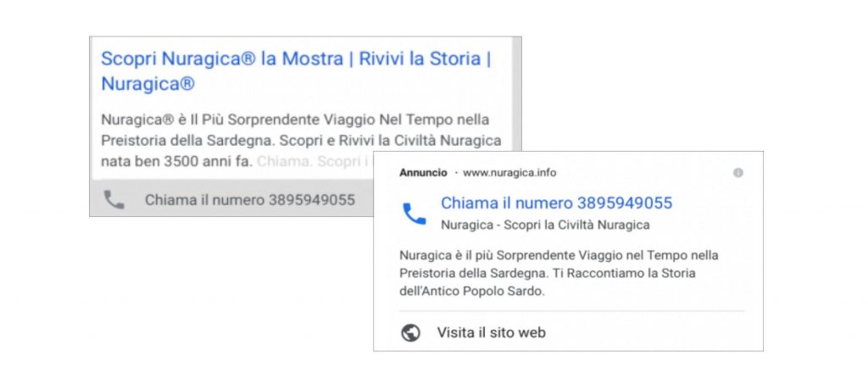
Task: Click the Rivivi la Storia headline segment
Action: click(x=420, y=58)
